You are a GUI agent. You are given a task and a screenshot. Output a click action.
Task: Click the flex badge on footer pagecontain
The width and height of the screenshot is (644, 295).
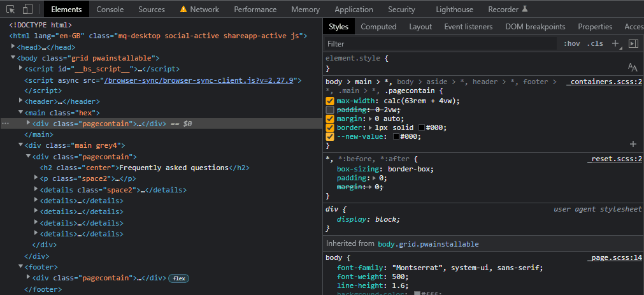tap(178, 278)
